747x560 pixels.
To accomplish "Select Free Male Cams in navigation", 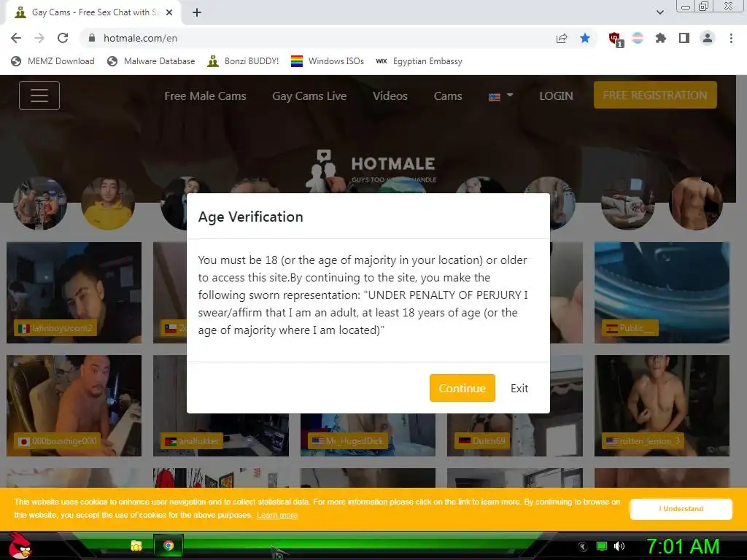I will (205, 96).
